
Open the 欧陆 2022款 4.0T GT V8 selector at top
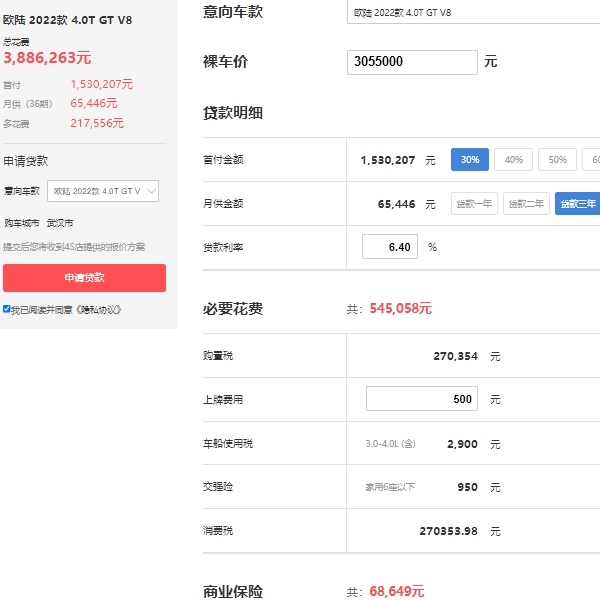pyautogui.click(x=474, y=13)
